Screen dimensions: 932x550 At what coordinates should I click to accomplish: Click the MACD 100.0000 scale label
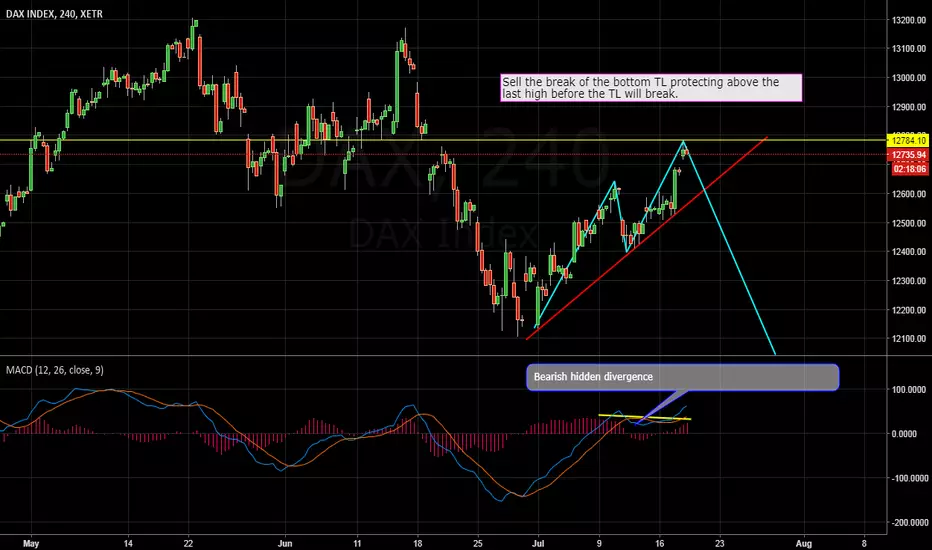909,389
